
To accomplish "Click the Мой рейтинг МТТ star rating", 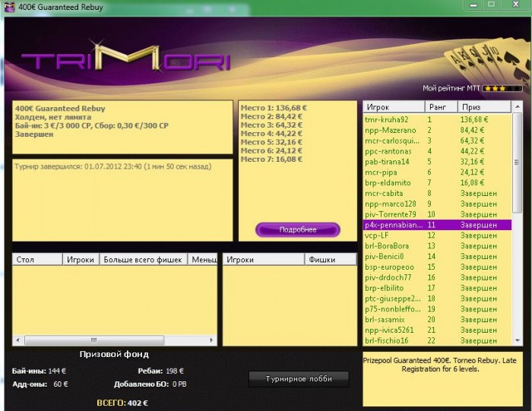I will (502, 89).
